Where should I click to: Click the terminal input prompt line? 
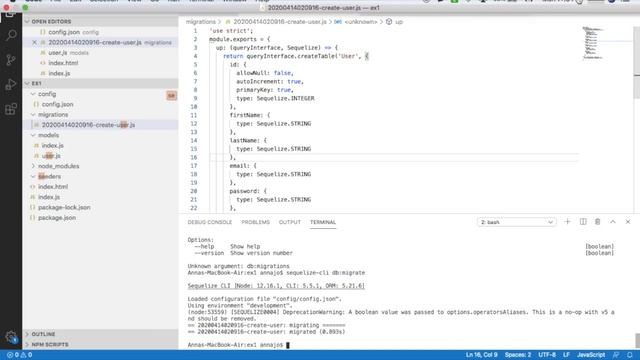coord(238,345)
